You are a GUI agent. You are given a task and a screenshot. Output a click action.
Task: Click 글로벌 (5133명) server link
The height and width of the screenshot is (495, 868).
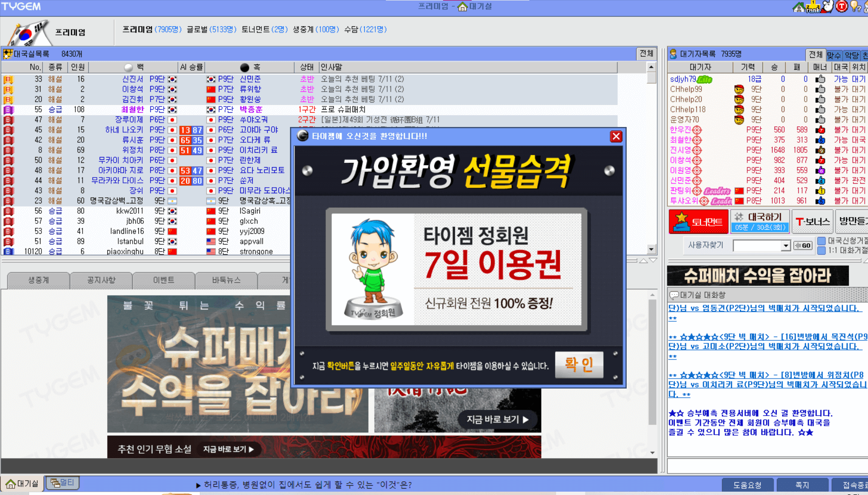pos(211,30)
